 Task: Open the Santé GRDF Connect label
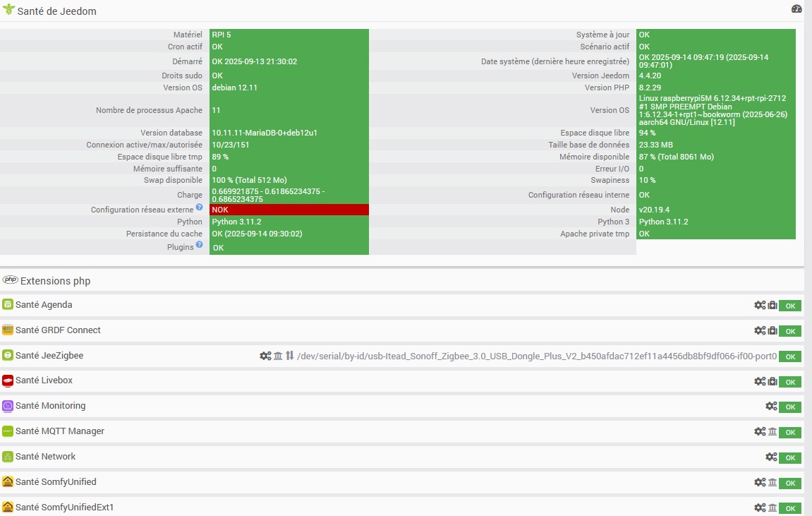point(58,330)
